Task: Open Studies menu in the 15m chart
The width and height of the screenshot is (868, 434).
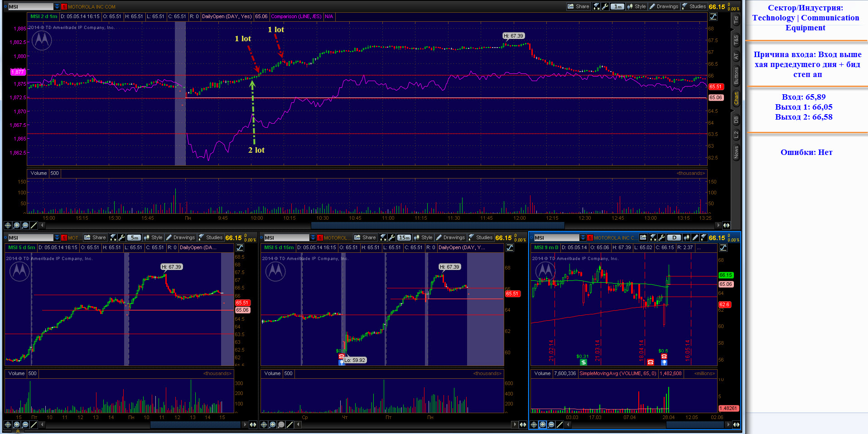Action: click(481, 237)
